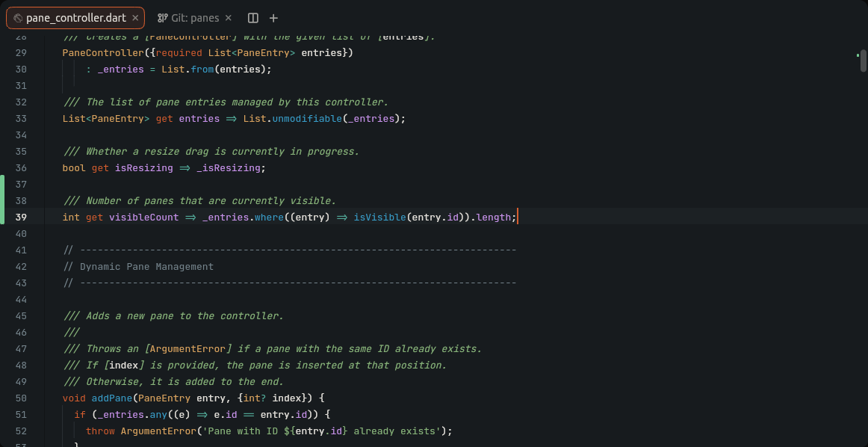Click the unmodifiable method name
This screenshot has height=447, width=868.
click(307, 119)
